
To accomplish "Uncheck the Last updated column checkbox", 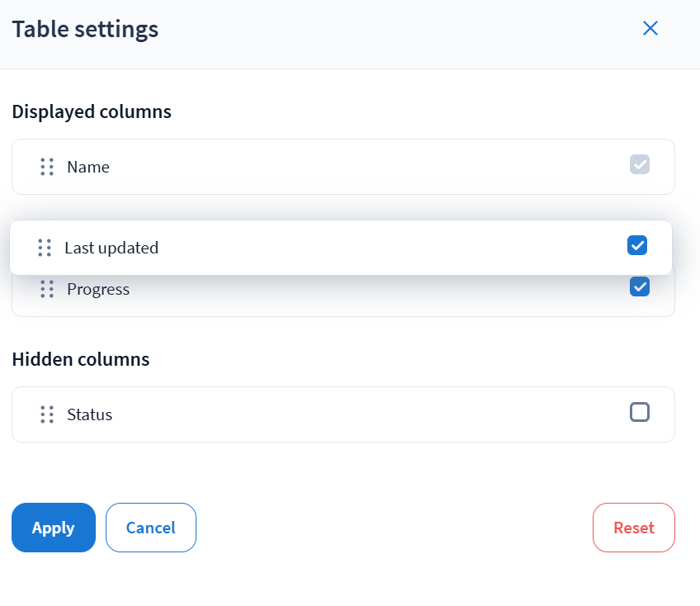I will (x=637, y=245).
